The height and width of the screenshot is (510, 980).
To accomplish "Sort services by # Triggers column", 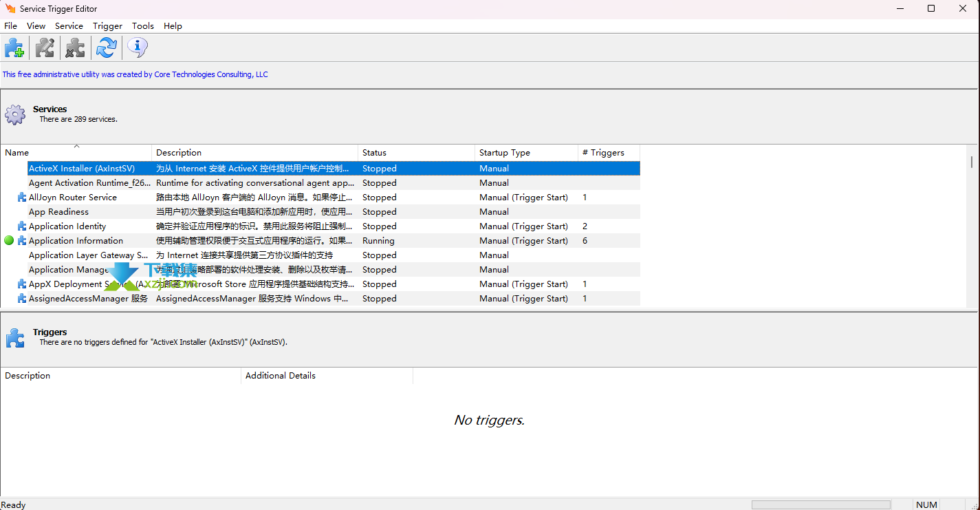I will (609, 153).
